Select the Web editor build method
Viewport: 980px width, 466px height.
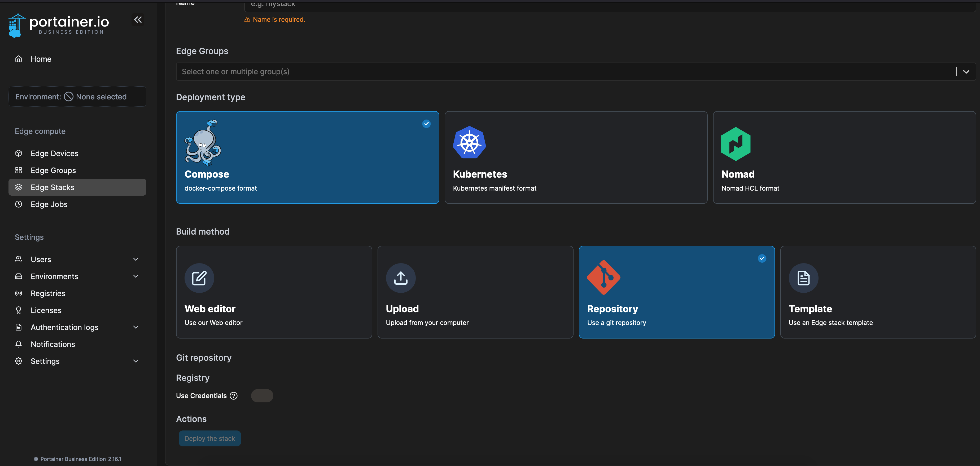(x=274, y=292)
